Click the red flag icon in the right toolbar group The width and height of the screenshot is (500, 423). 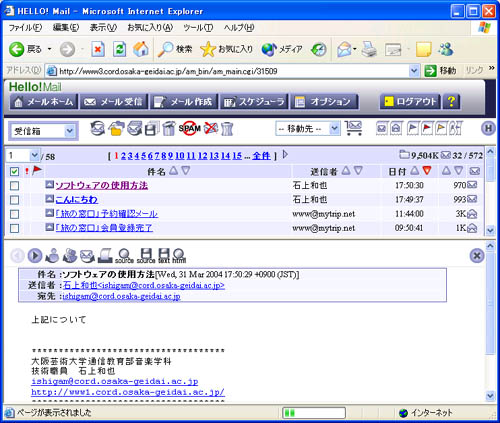click(x=427, y=128)
